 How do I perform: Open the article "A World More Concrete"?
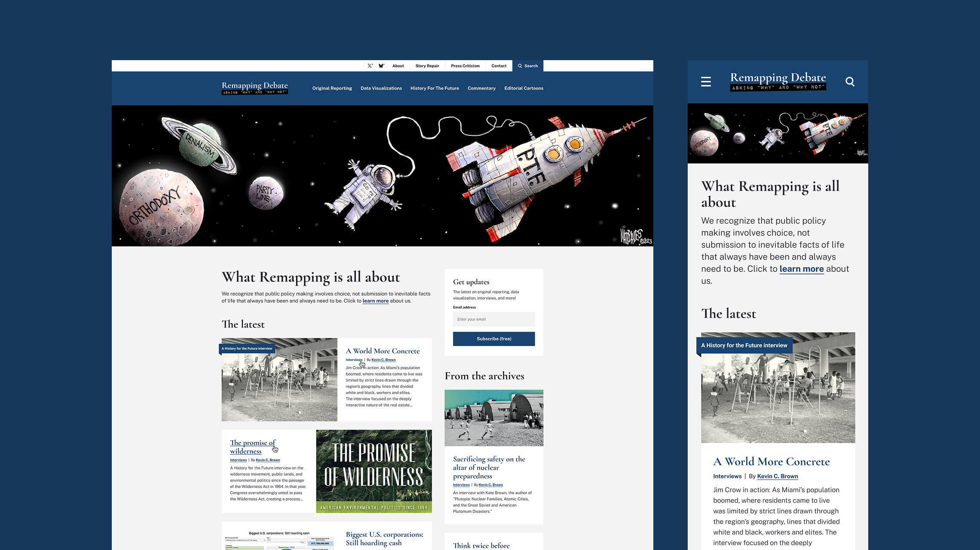(383, 351)
